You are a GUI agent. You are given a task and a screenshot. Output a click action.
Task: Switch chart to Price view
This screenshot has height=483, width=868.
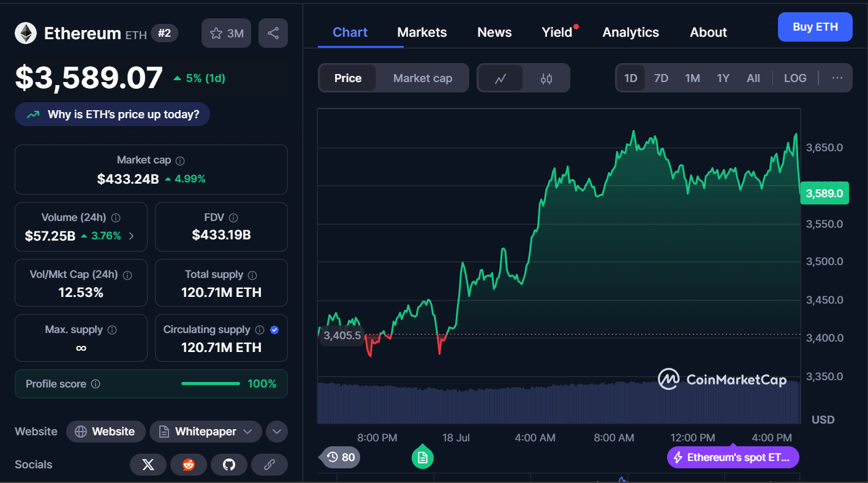(348, 78)
